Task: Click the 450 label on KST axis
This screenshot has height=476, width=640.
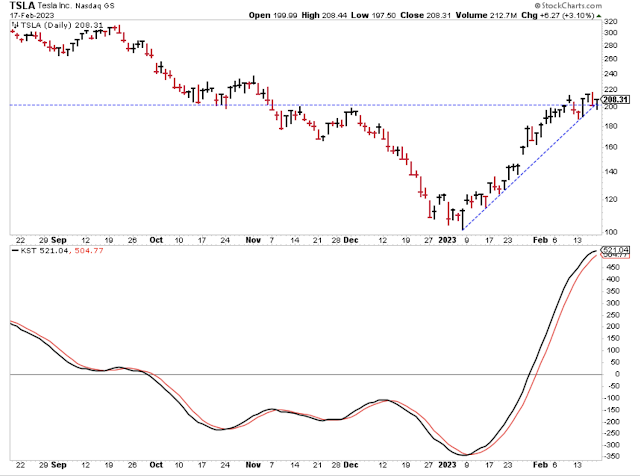Action: pyautogui.click(x=613, y=267)
